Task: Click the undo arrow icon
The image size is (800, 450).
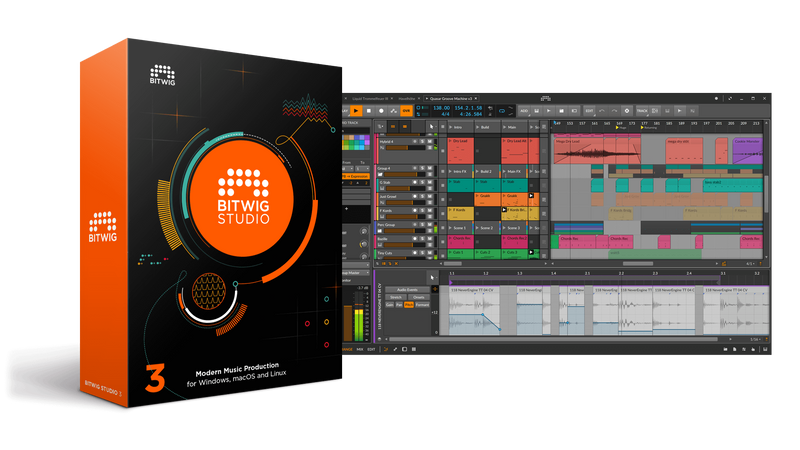Action: click(602, 111)
